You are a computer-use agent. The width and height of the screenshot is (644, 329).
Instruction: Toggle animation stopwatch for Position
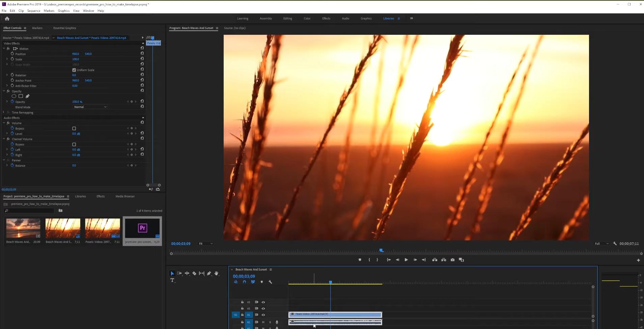pyautogui.click(x=12, y=54)
